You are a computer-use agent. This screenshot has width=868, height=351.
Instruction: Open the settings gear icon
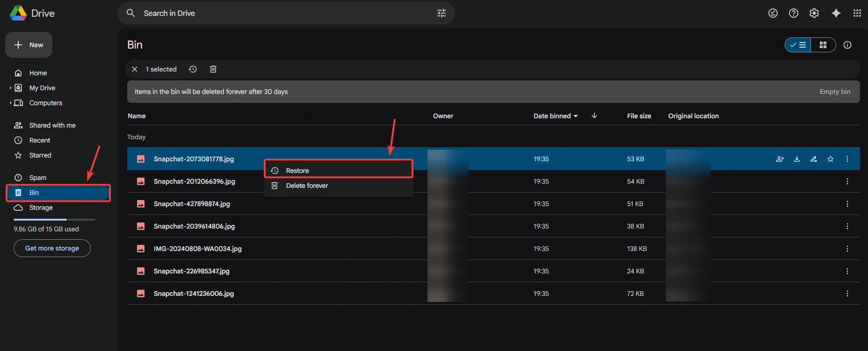click(x=814, y=13)
